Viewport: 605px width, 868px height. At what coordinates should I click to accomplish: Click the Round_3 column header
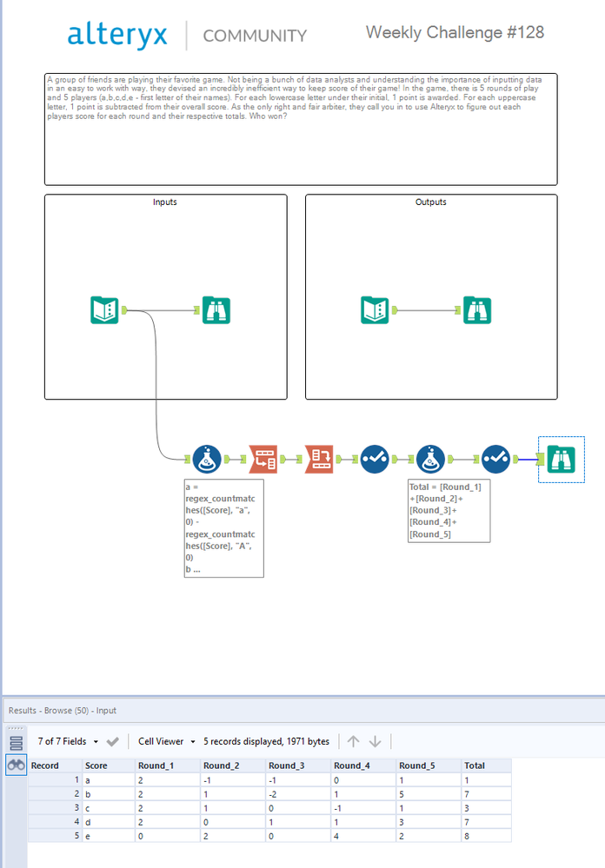pos(299,765)
